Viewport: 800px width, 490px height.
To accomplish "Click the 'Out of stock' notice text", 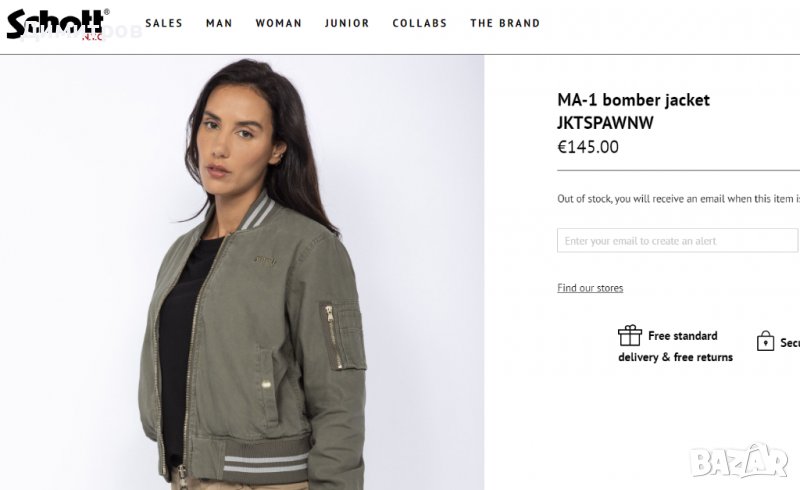I will click(678, 199).
